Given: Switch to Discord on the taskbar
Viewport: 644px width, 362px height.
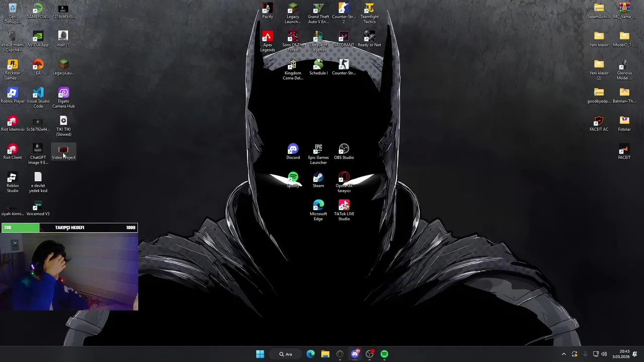Looking at the screenshot, I should point(355,354).
